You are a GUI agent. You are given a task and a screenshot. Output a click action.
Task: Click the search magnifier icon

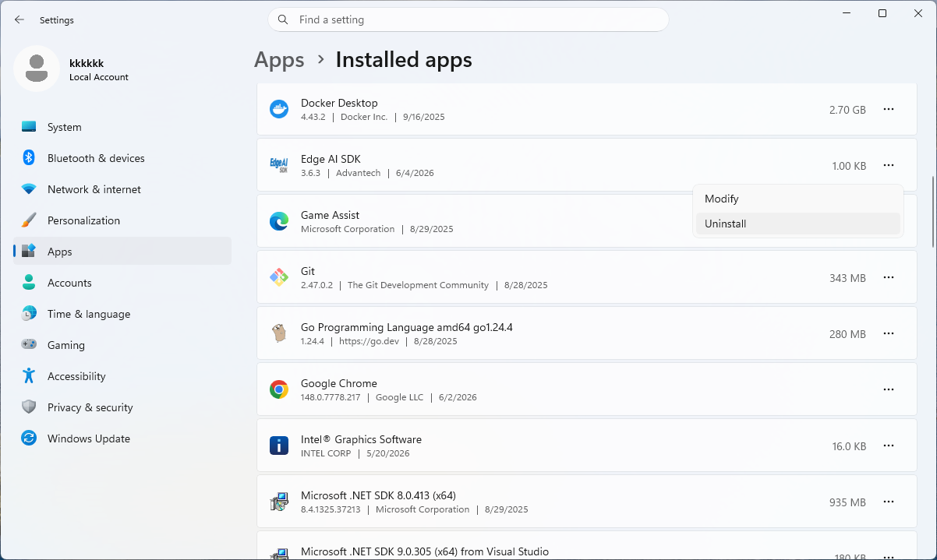click(x=283, y=19)
